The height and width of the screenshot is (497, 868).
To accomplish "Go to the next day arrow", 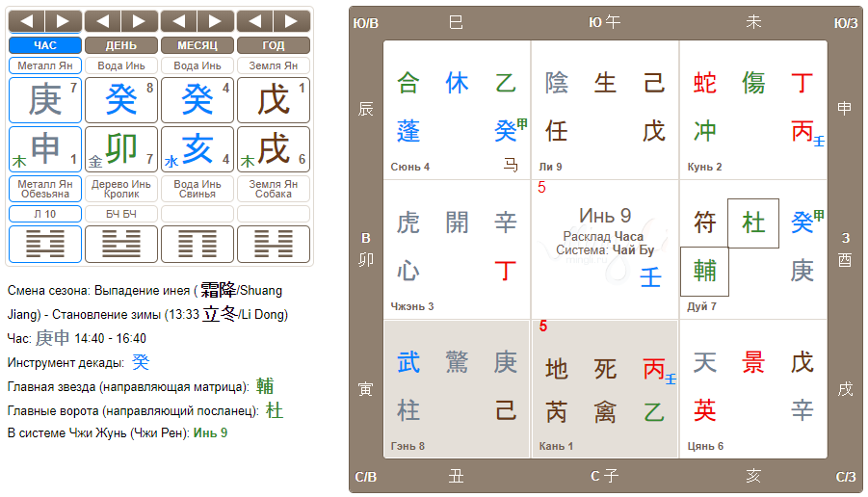I will pos(139,21).
